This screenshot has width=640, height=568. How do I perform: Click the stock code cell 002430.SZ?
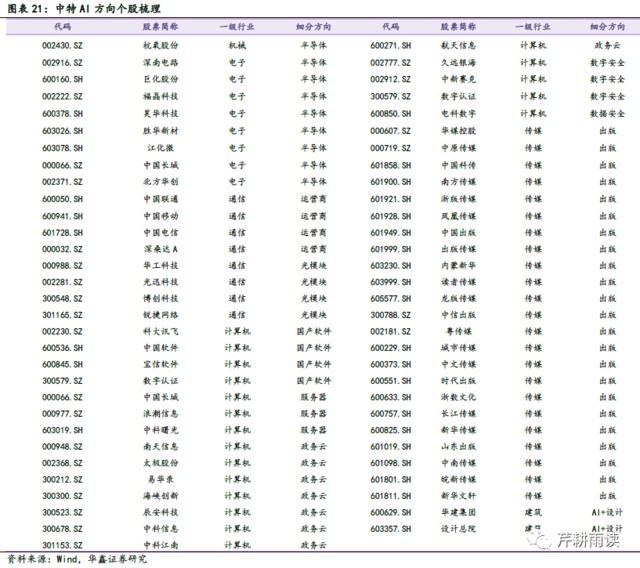click(x=62, y=46)
